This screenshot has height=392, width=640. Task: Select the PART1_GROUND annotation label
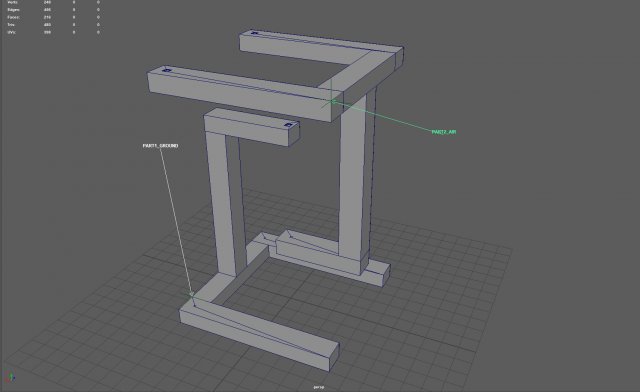[x=160, y=145]
